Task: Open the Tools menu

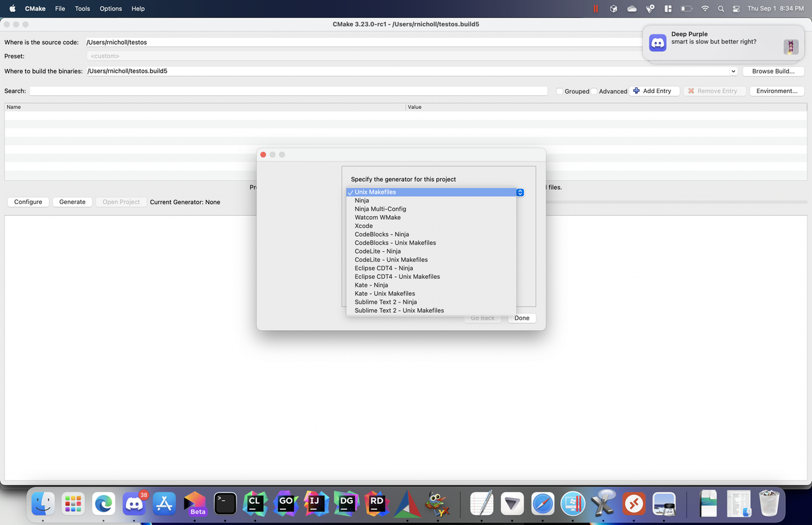Action: 83,9
